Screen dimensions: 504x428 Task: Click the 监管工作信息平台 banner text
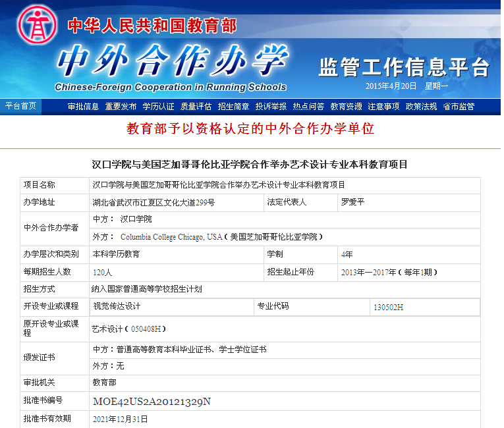coord(404,67)
